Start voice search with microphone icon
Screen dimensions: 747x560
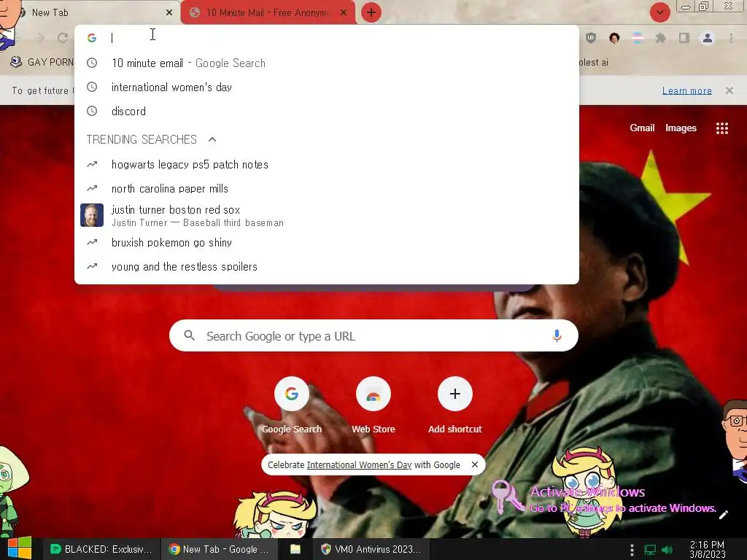(557, 335)
